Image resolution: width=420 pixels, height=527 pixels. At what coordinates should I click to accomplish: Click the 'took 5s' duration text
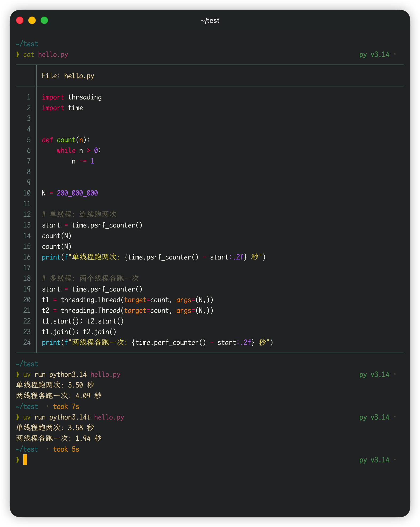[x=66, y=449]
